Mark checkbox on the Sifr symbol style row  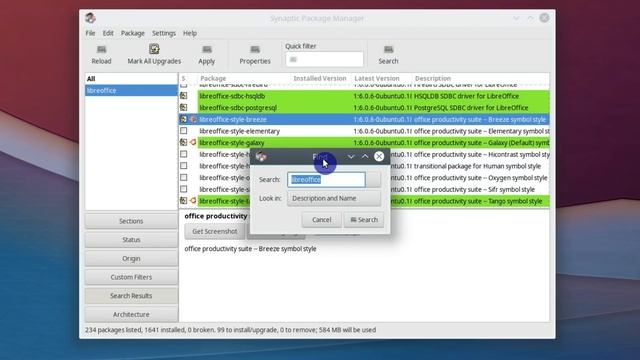(x=184, y=189)
